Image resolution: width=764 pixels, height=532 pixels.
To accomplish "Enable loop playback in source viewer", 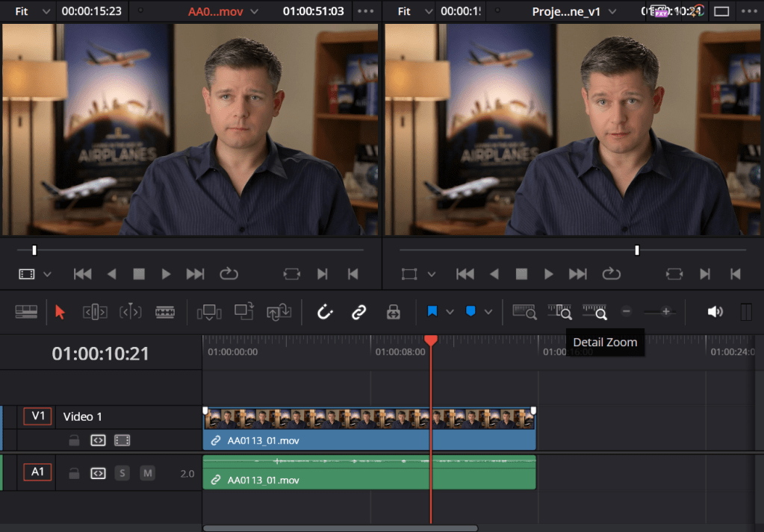I will 229,274.
